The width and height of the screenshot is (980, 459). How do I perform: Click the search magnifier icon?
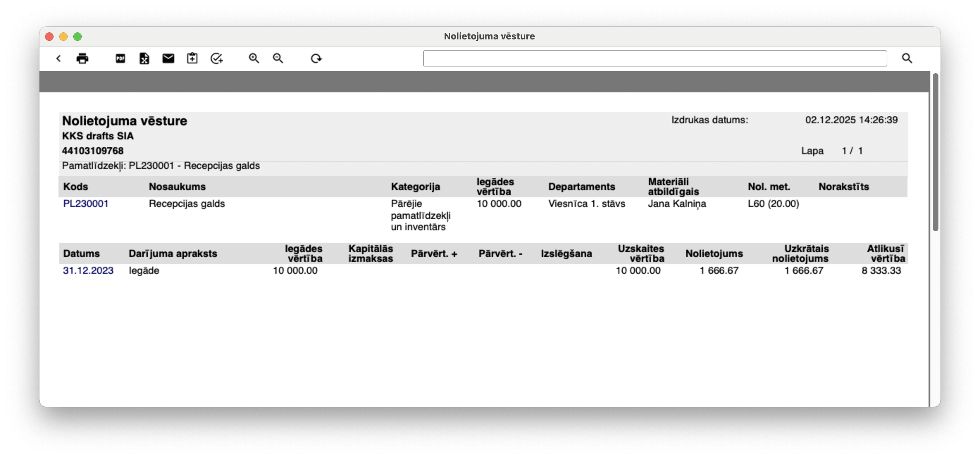point(907,58)
